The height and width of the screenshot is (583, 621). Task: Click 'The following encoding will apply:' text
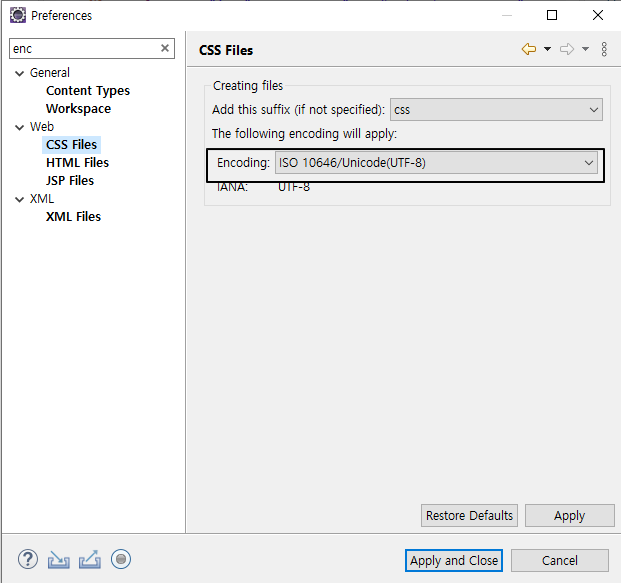pyautogui.click(x=304, y=134)
